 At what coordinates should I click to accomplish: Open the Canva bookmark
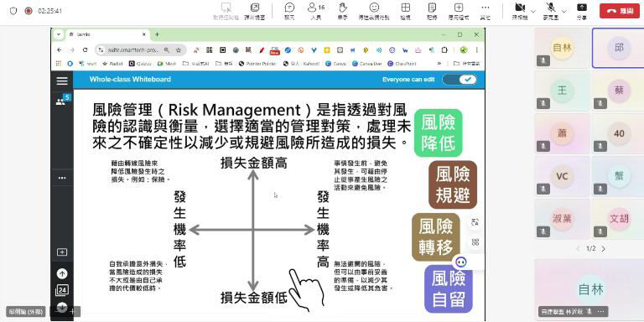coord(336,64)
